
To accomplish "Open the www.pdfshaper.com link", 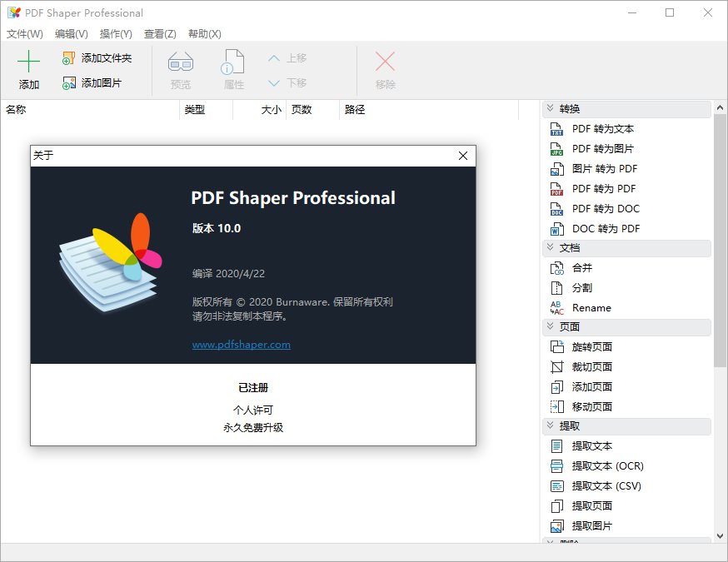I will (x=242, y=345).
